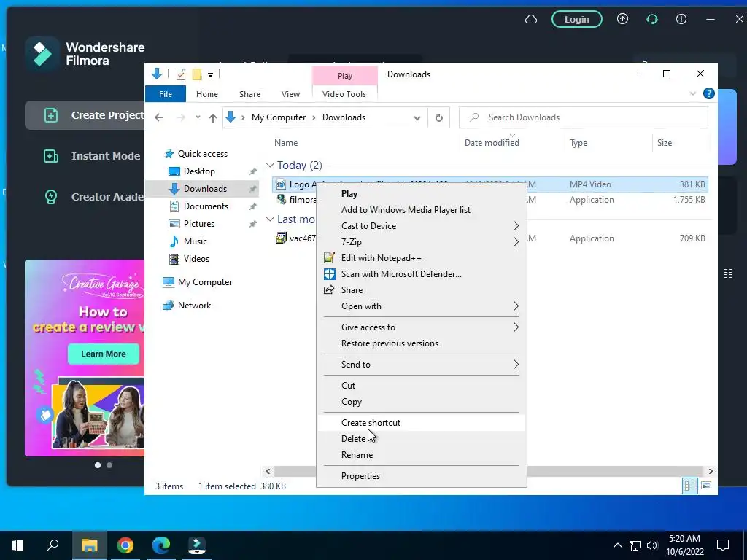The width and height of the screenshot is (747, 560).
Task: Go back with Explorer back arrow
Action: point(159,117)
